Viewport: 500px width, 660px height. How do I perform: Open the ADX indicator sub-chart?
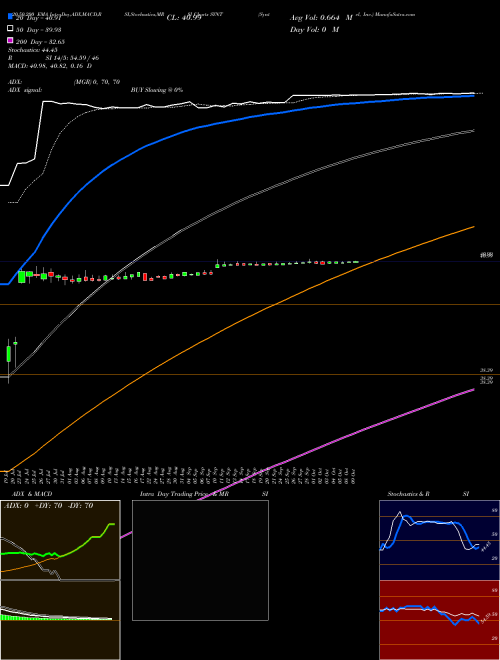[x=60, y=540]
